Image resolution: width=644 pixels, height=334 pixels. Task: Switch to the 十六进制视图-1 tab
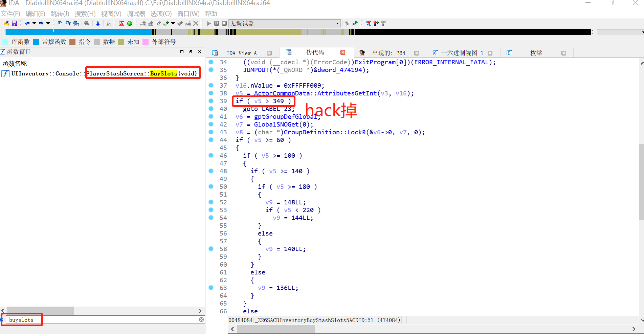point(462,53)
